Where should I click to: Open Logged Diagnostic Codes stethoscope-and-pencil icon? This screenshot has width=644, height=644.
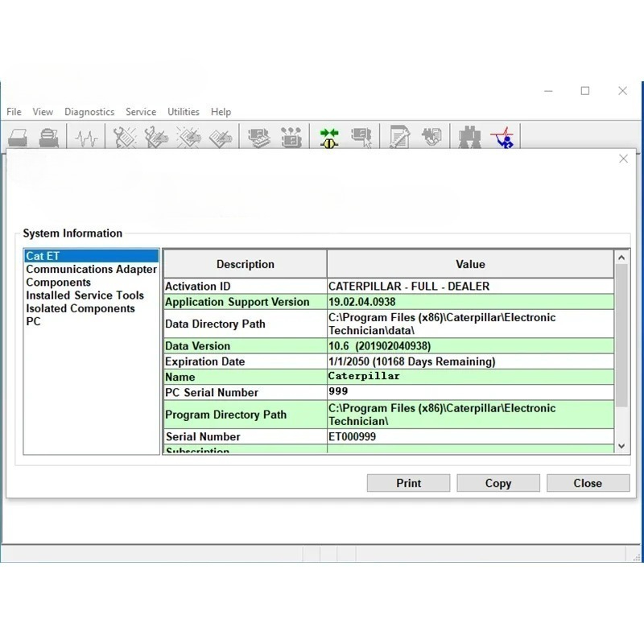156,138
